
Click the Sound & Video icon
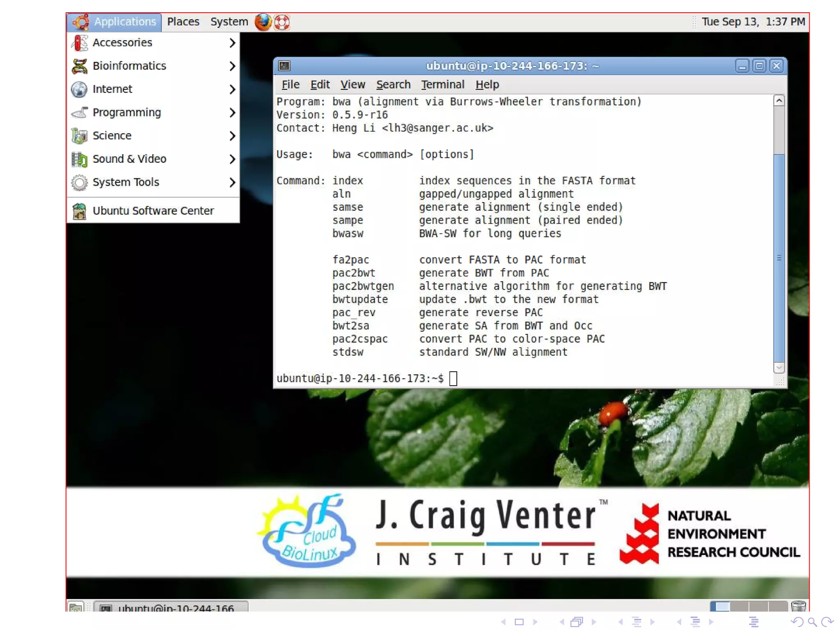pos(80,159)
